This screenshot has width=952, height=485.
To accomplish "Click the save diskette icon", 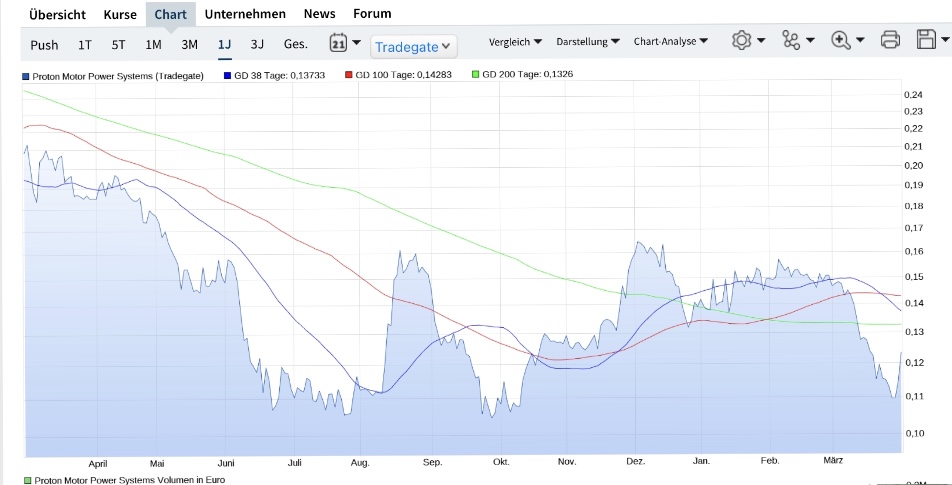I will [926, 41].
